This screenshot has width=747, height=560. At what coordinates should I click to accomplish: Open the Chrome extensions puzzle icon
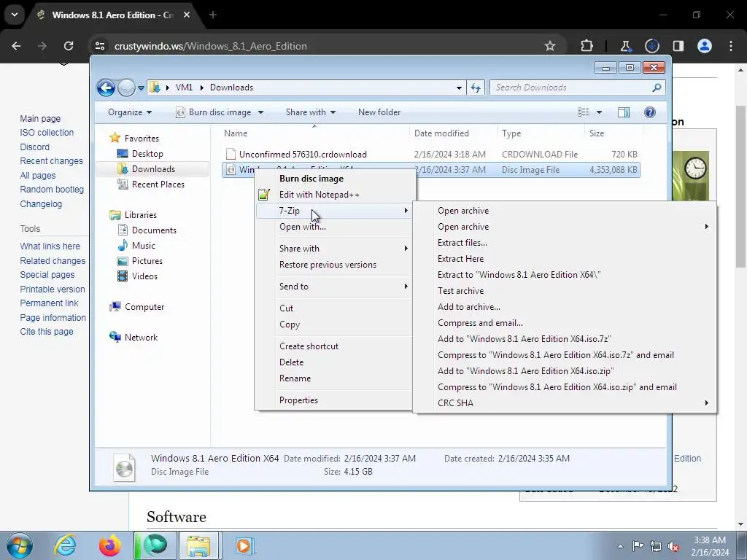587,46
